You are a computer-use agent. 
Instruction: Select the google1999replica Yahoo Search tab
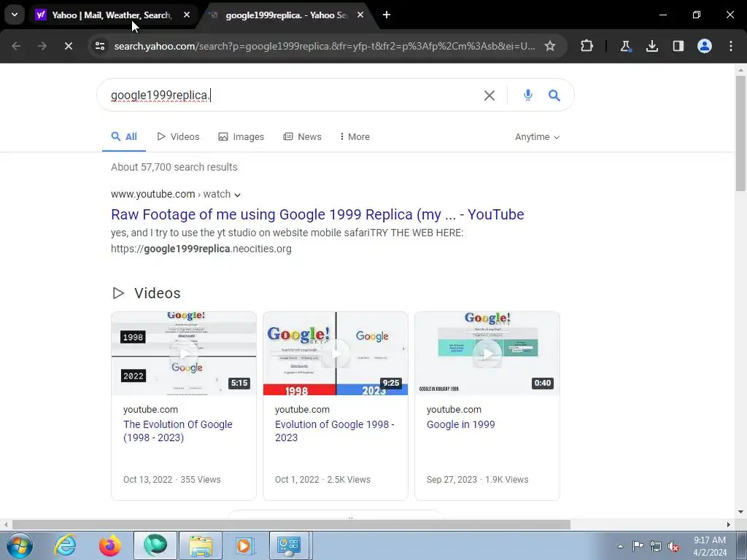coord(286,15)
